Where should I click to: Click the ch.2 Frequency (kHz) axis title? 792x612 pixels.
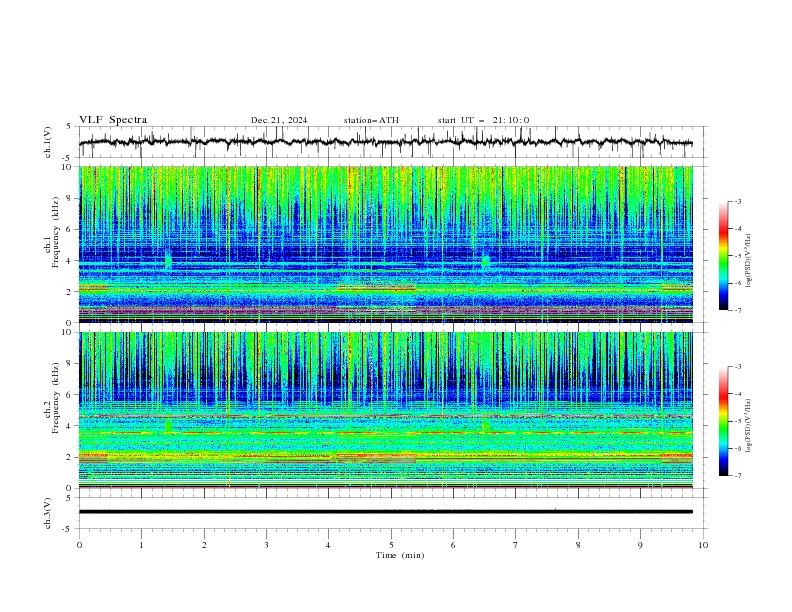click(52, 398)
